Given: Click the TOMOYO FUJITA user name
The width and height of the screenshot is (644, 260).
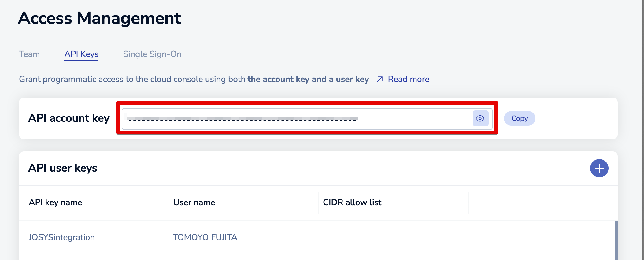Looking at the screenshot, I should 205,237.
